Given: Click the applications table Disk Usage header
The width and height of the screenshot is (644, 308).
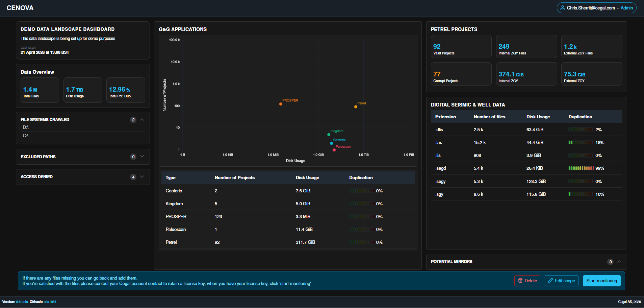Looking at the screenshot, I should pos(307,177).
